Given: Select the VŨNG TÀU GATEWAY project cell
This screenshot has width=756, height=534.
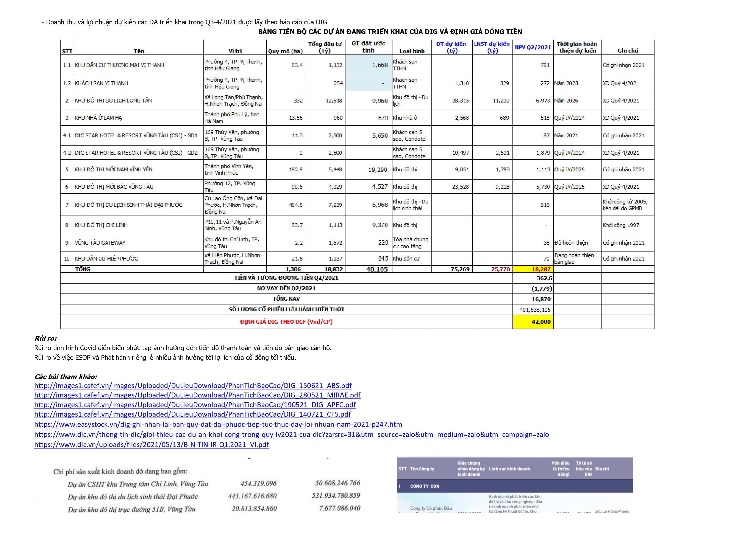Looking at the screenshot, I should (100, 243).
